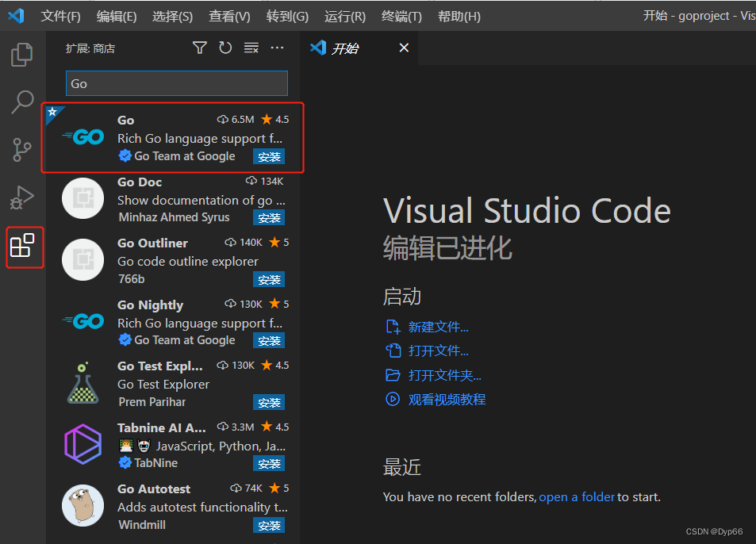Open the 文件(F) menu
756x544 pixels.
tap(60, 17)
